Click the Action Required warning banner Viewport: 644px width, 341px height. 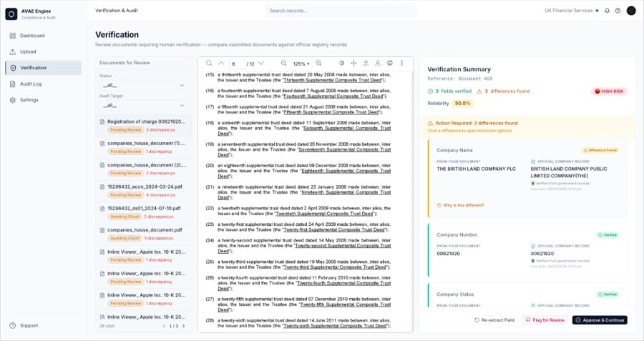pyautogui.click(x=528, y=126)
